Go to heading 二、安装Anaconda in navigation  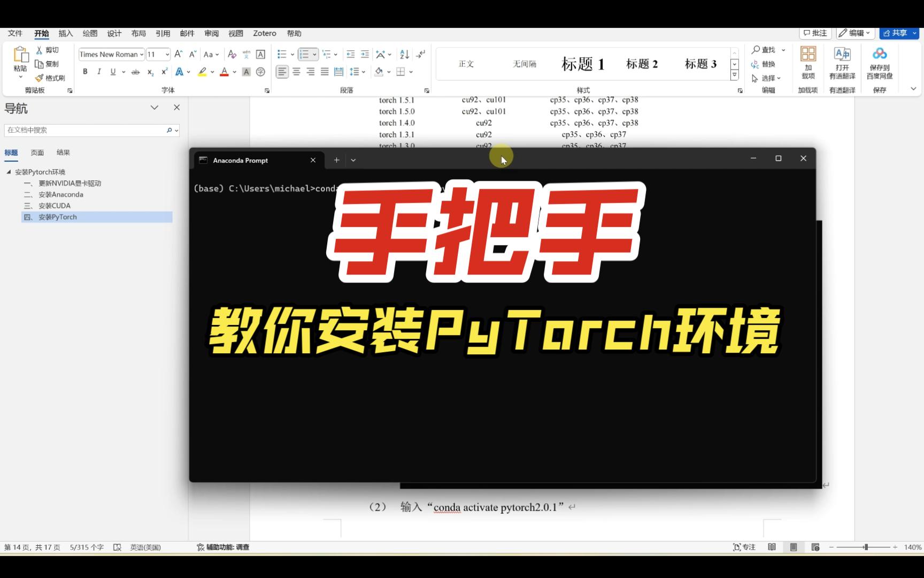[x=60, y=194]
